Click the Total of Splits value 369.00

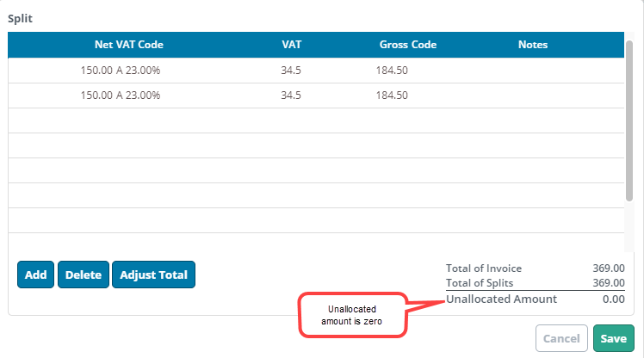[608, 283]
